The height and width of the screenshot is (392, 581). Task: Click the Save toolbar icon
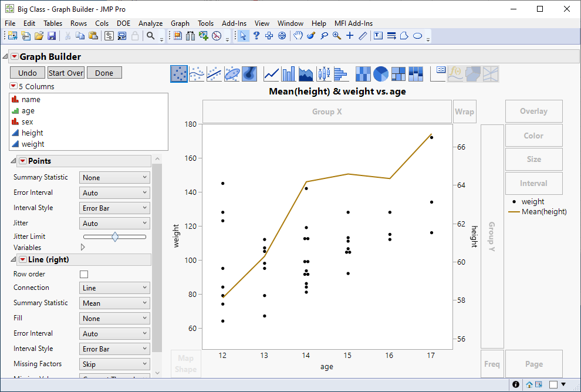52,36
